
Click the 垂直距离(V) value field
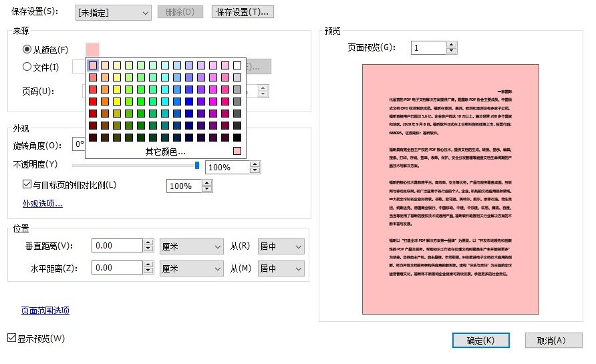[x=117, y=246]
